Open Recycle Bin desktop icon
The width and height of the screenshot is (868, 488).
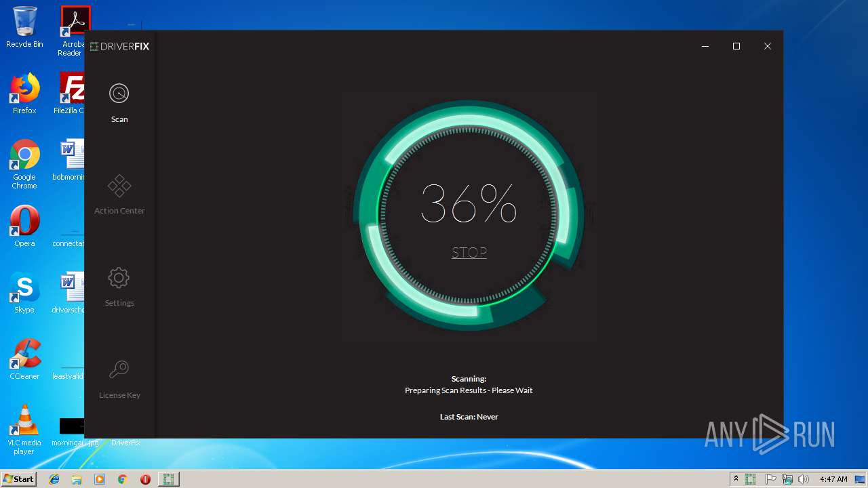coord(24,28)
